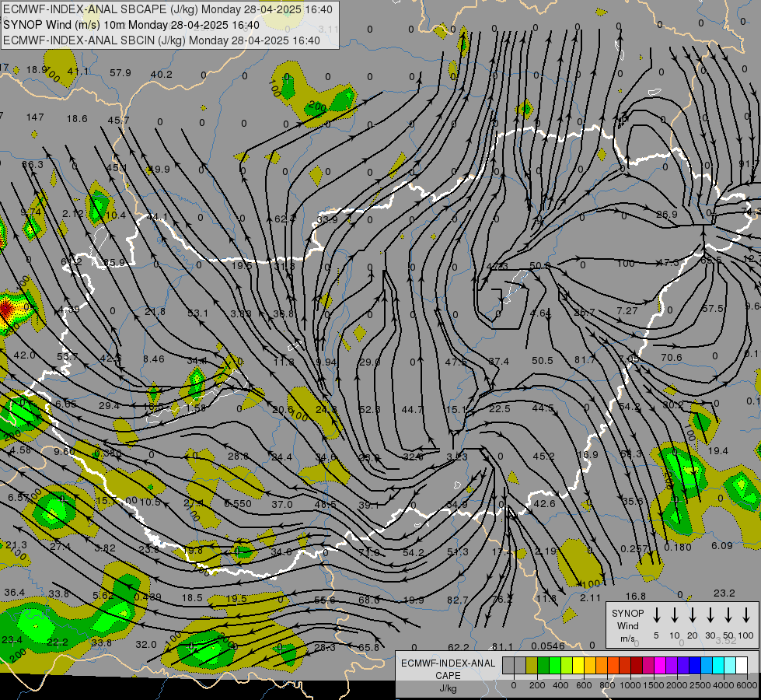Click the SBCIN header line

(x=162, y=40)
